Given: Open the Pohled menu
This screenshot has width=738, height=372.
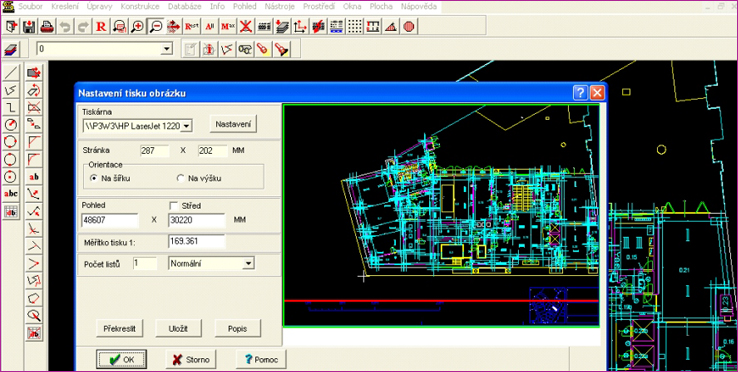Looking at the screenshot, I should [x=245, y=7].
